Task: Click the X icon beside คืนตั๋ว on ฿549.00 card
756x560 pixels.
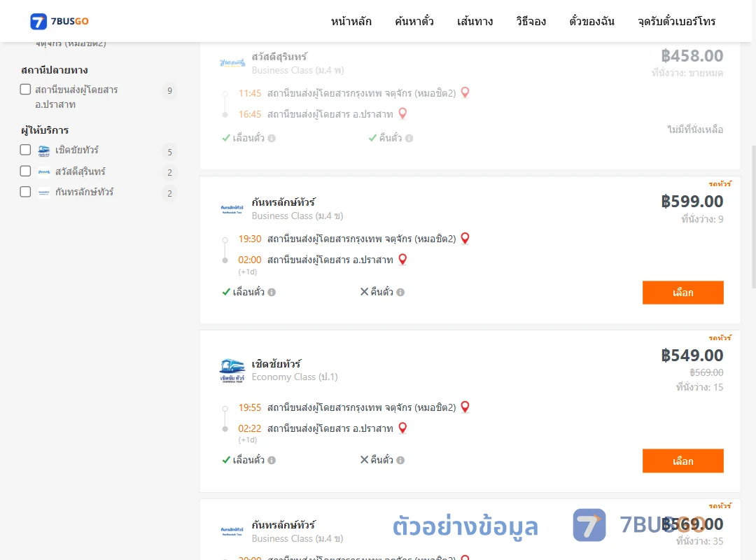Action: pos(365,460)
